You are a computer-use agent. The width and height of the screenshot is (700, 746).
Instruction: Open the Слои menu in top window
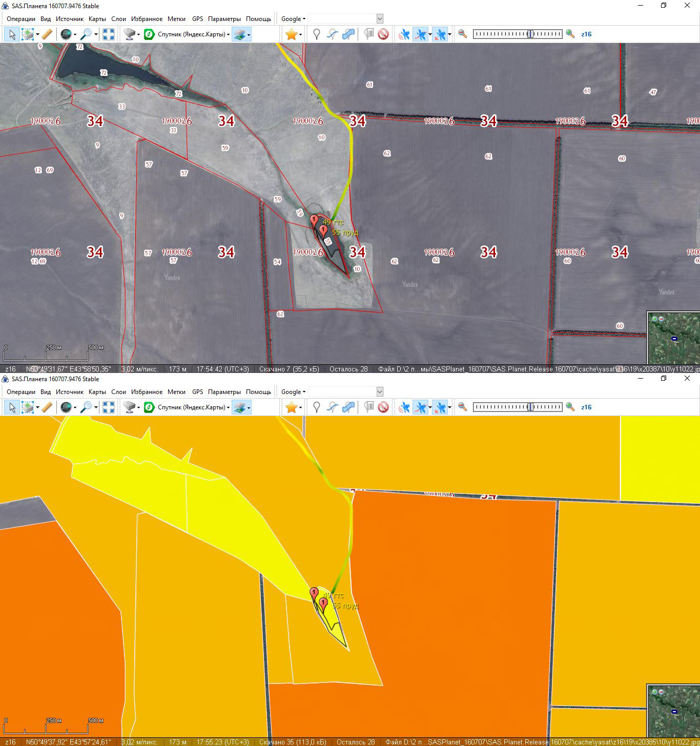click(x=118, y=19)
